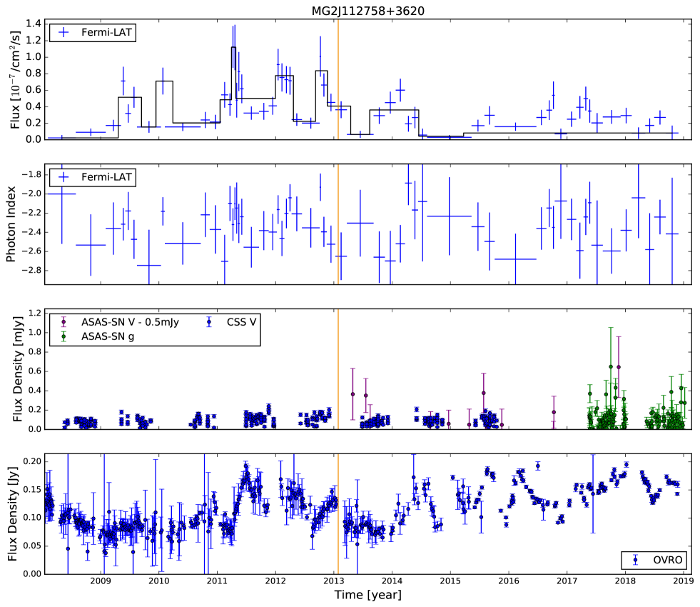Click the 2010 tick label on the time axis

(x=159, y=581)
